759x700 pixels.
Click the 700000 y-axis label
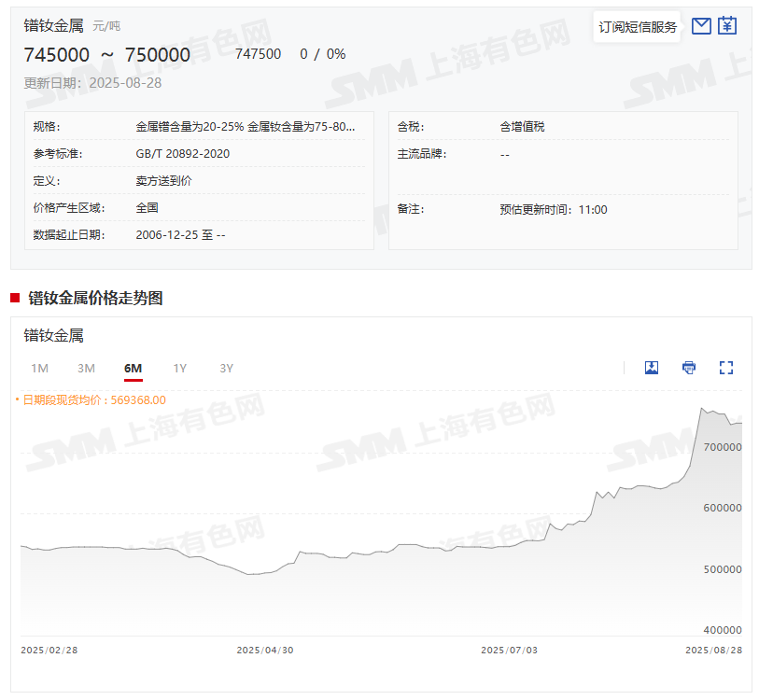coord(723,448)
